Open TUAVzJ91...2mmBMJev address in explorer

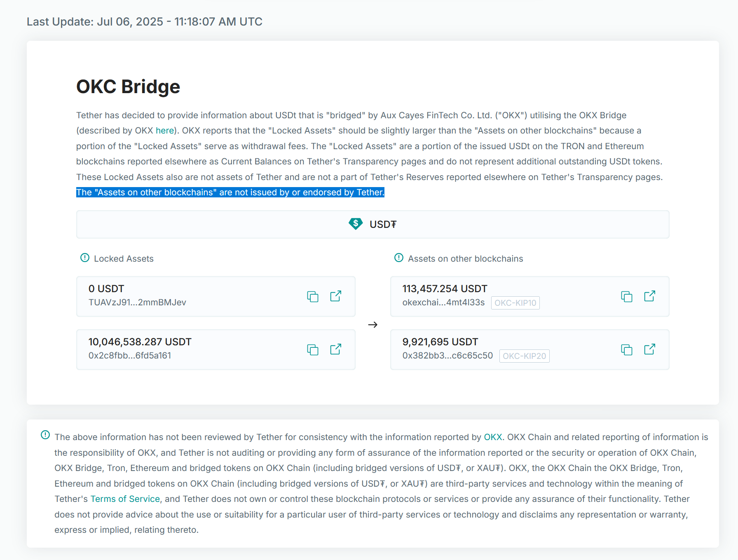tap(336, 296)
